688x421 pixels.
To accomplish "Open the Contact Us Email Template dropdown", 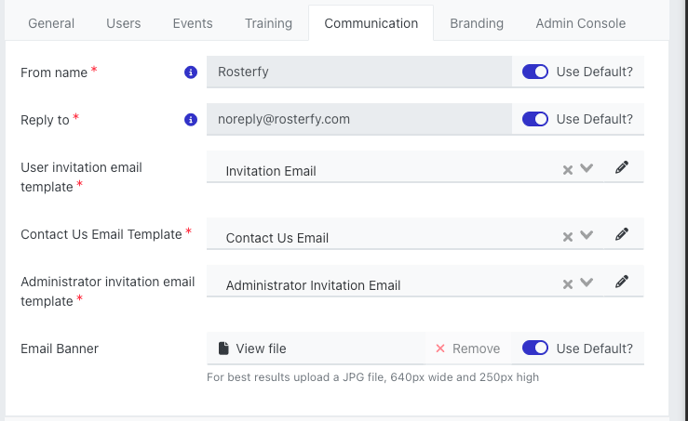I will coord(587,236).
